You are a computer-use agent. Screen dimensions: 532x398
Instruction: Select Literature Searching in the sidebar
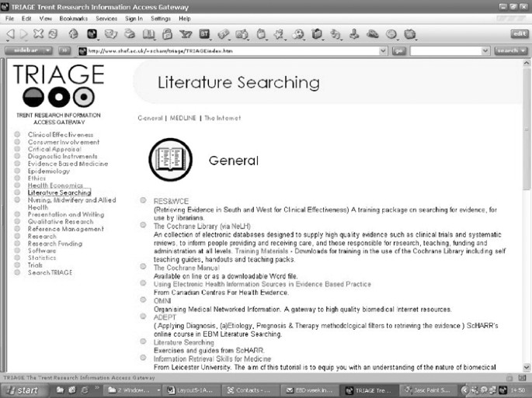pyautogui.click(x=59, y=192)
